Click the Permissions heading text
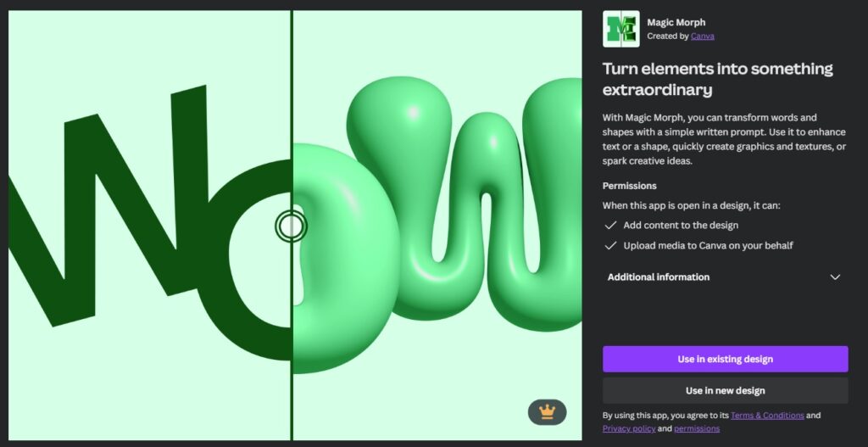The height and width of the screenshot is (447, 868). 630,186
